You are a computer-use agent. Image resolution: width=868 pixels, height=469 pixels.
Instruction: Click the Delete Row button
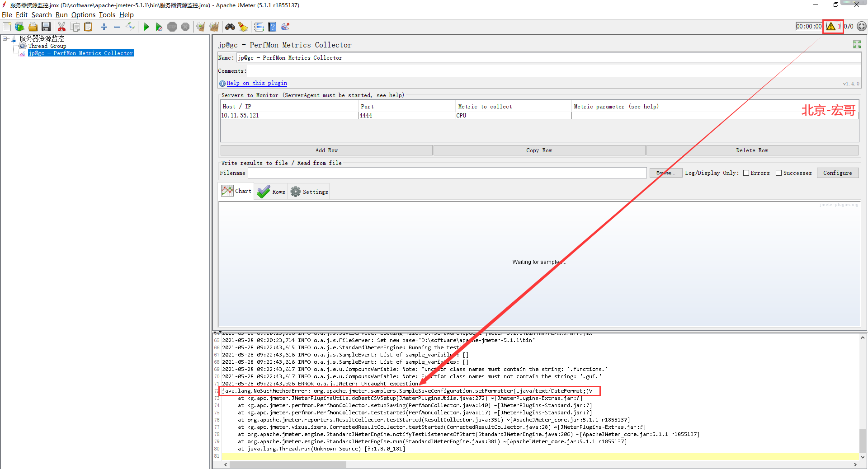point(752,150)
